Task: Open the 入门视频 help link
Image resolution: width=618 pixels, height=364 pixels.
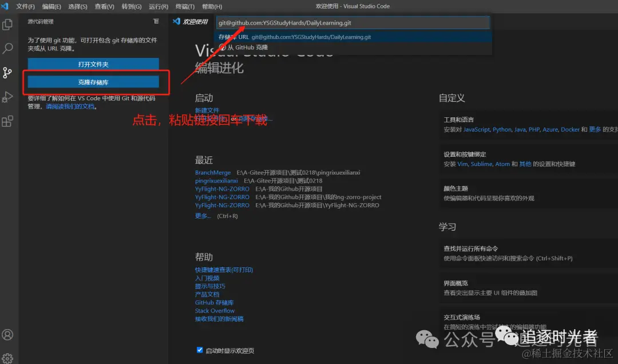Action: (207, 278)
